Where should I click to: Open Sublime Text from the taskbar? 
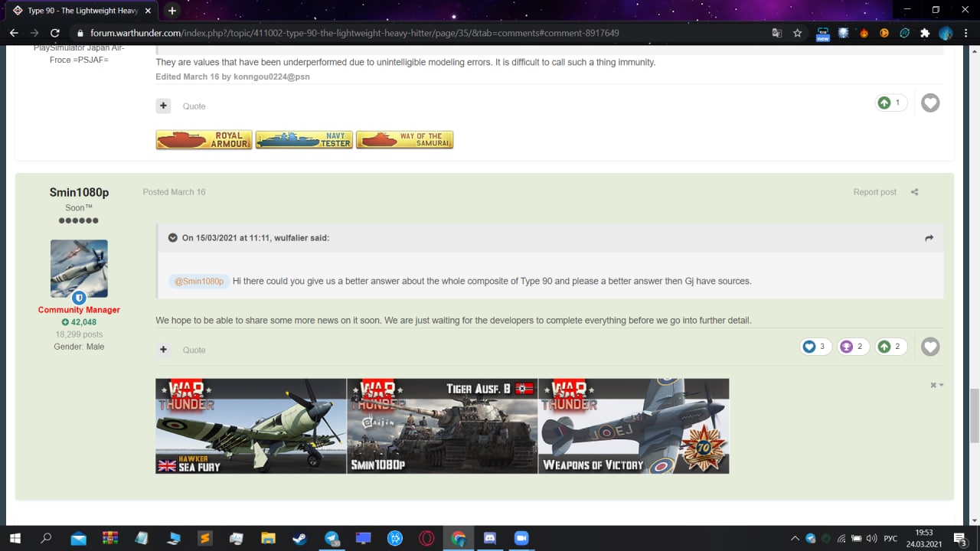204,538
